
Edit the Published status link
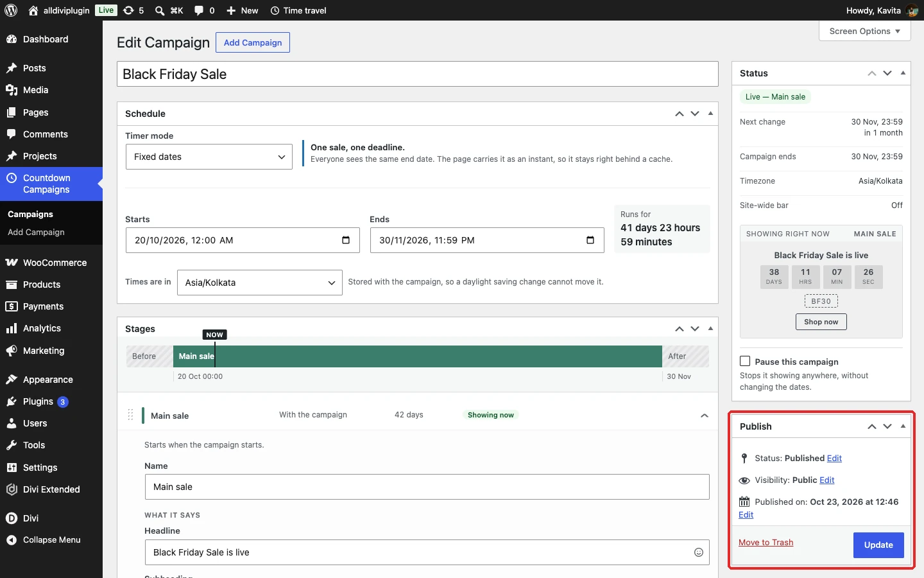click(x=834, y=459)
